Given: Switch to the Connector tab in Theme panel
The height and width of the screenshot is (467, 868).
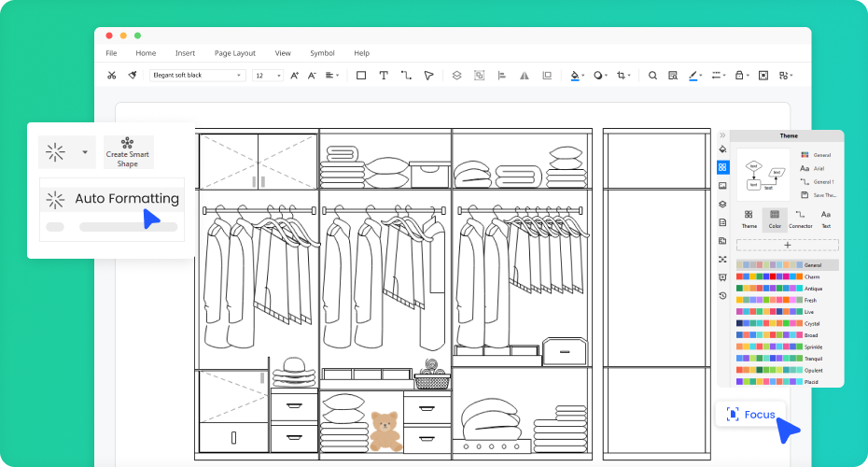Looking at the screenshot, I should [x=800, y=219].
